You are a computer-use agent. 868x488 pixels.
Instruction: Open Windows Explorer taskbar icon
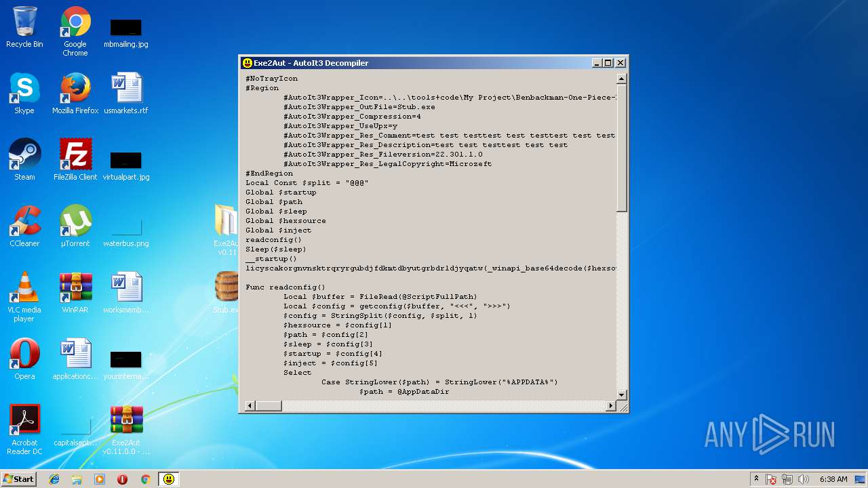(x=77, y=479)
